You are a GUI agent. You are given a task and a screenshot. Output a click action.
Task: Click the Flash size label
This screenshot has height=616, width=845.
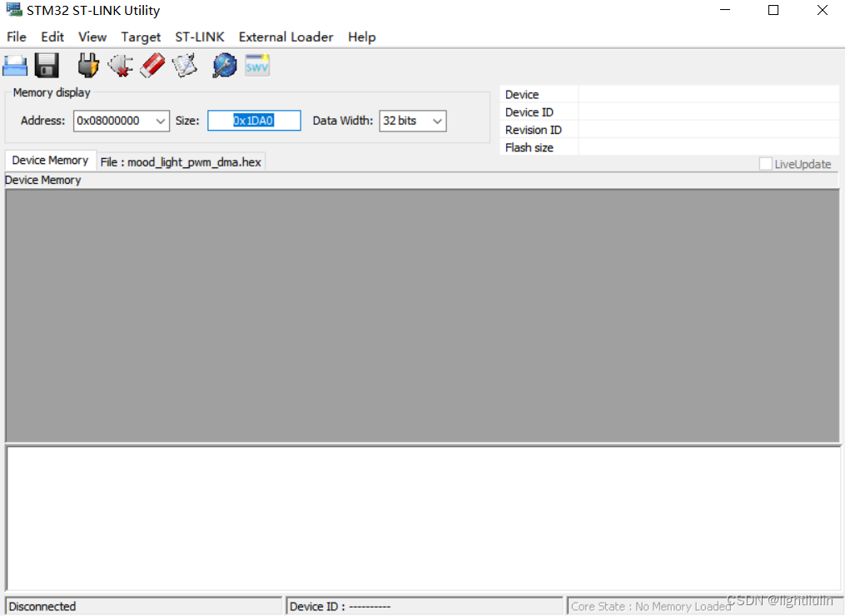pyautogui.click(x=529, y=147)
